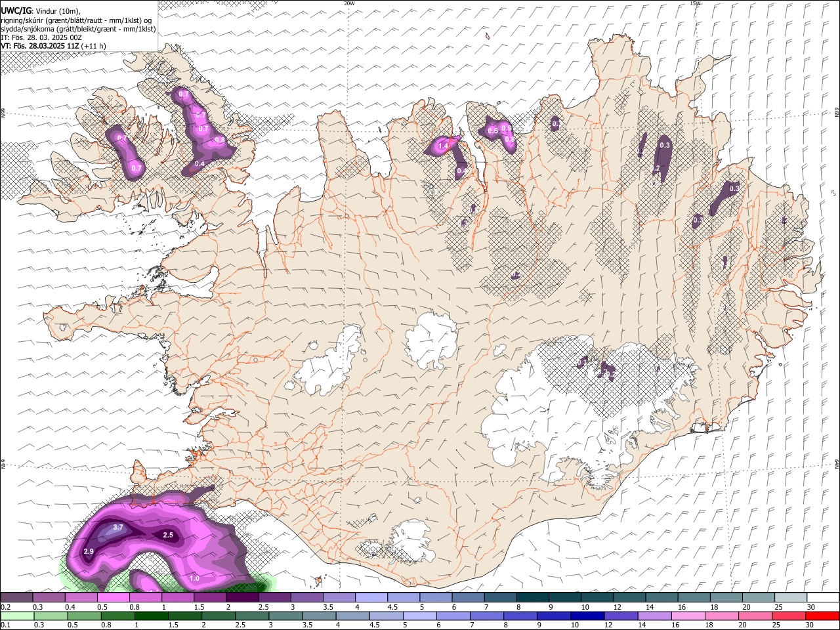Pick the dark teal 8 swatch in the snow scale

(532, 598)
